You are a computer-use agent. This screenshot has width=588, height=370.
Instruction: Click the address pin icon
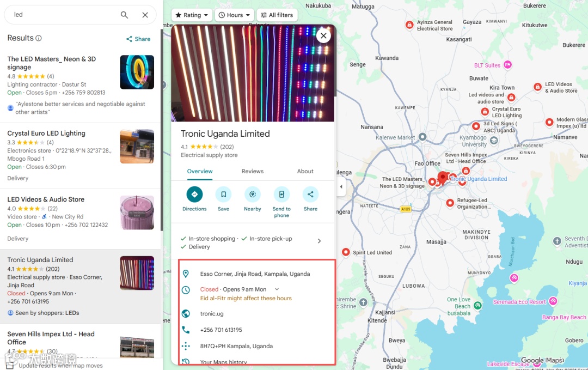point(186,274)
